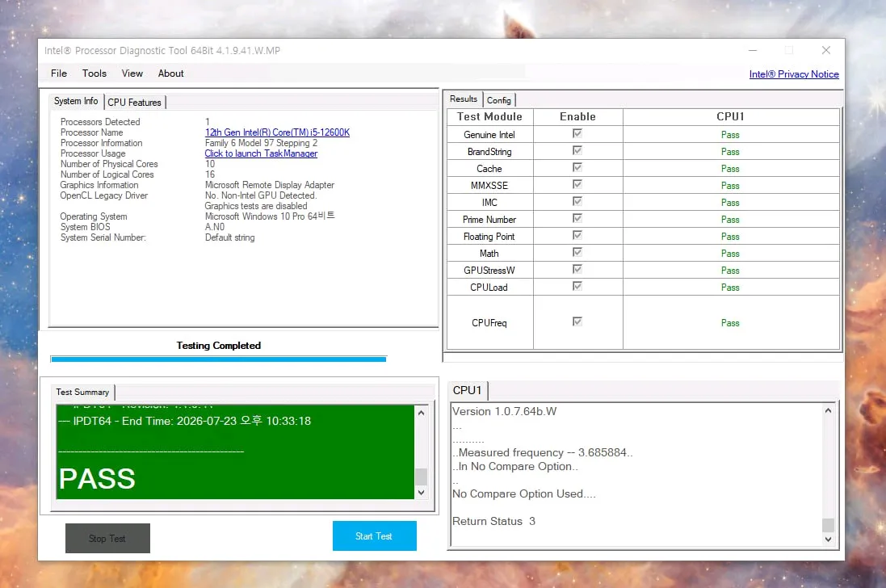Click the Start Test button
886x588 pixels.
pos(374,536)
